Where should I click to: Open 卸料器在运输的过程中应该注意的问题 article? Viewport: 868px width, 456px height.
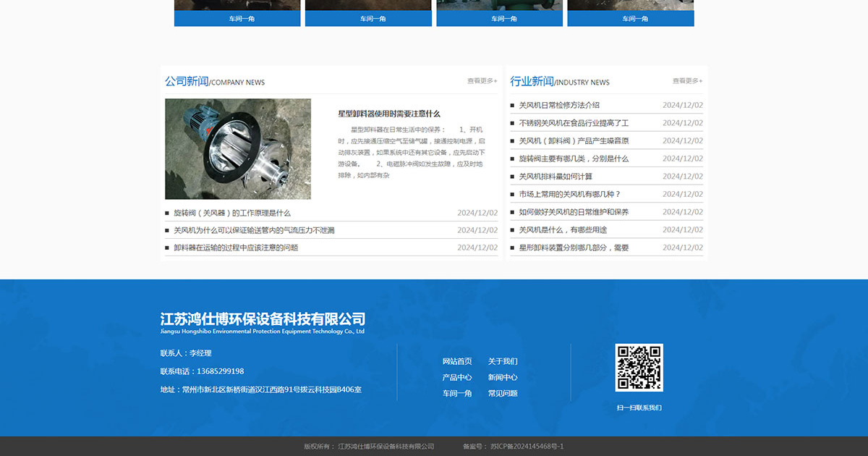pos(236,248)
